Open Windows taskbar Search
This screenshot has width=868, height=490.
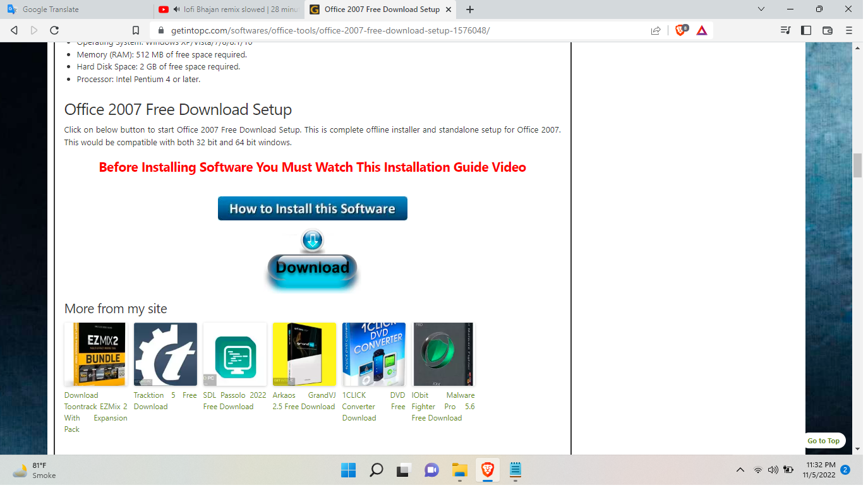[x=377, y=470]
